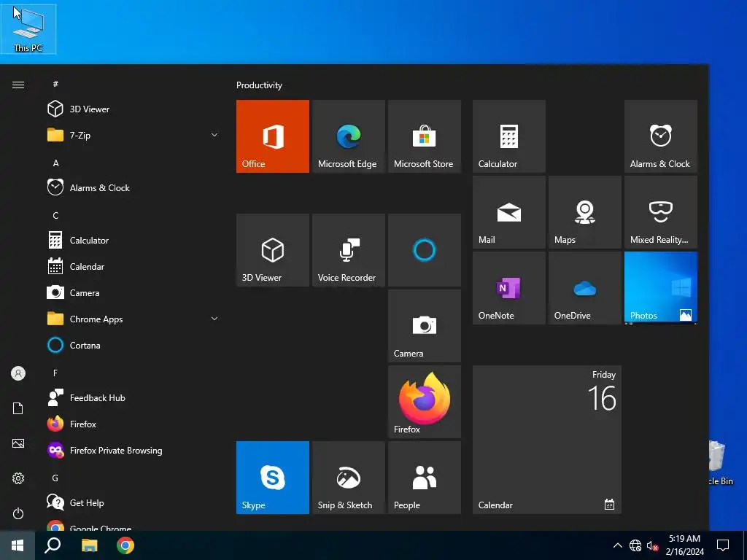747x560 pixels.
Task: Open the Camera tile
Action: tap(425, 326)
